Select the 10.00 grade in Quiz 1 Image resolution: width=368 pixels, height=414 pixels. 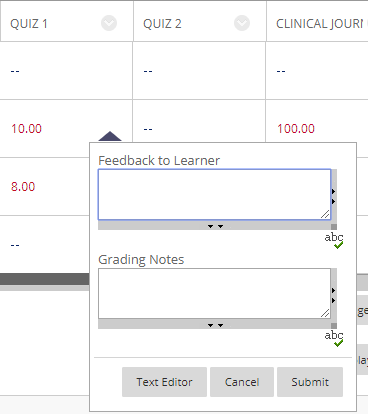pos(26,129)
